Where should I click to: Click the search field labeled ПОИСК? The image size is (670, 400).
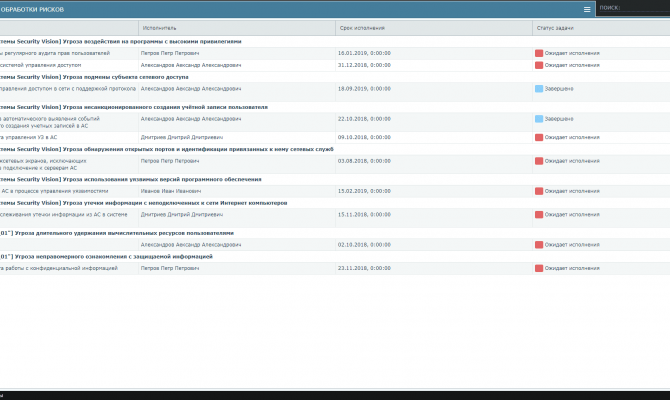pyautogui.click(x=633, y=8)
